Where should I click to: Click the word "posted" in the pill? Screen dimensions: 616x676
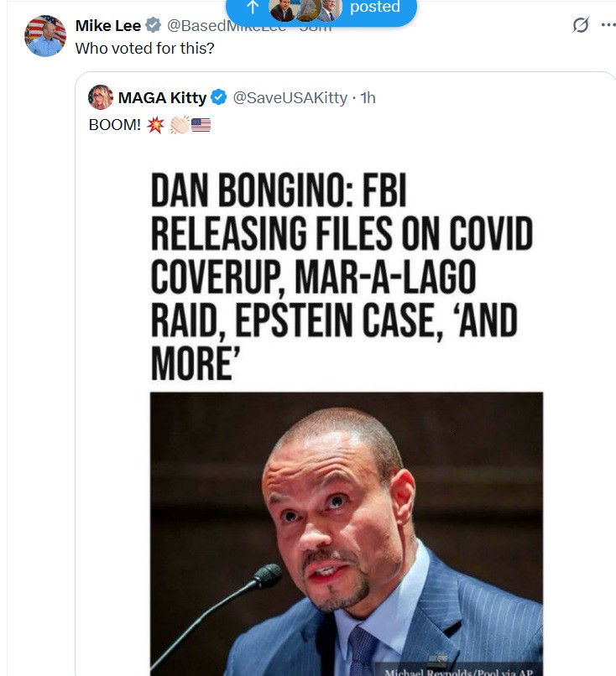coord(374,8)
